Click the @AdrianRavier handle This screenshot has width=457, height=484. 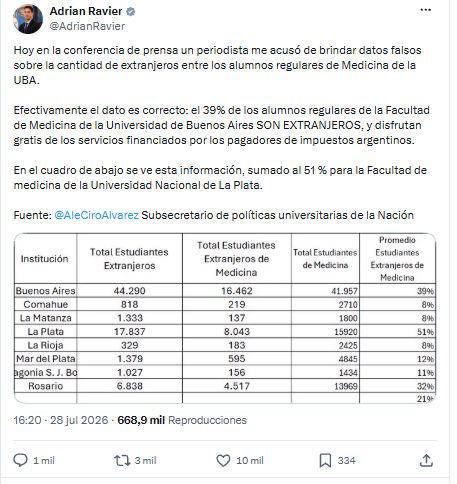[x=87, y=26]
